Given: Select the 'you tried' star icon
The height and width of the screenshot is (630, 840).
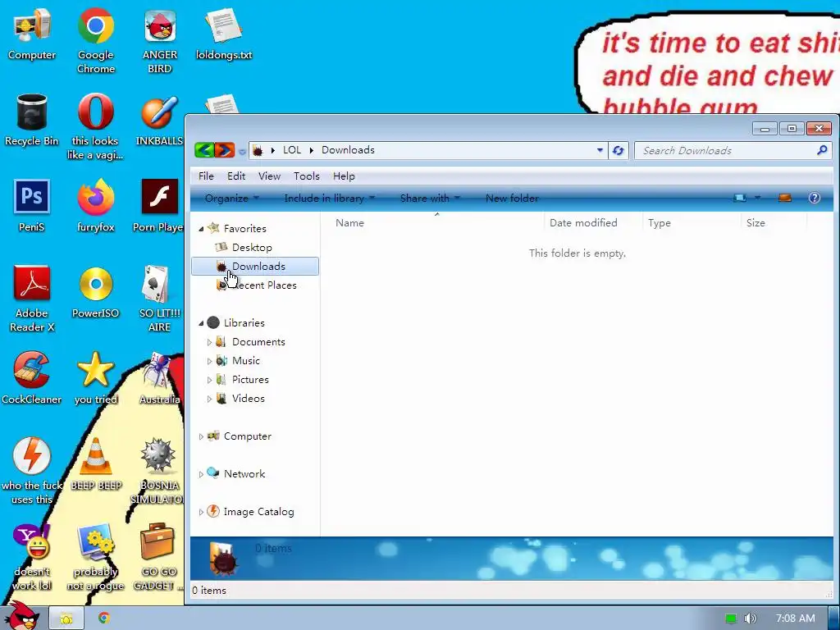Looking at the screenshot, I should coord(96,378).
